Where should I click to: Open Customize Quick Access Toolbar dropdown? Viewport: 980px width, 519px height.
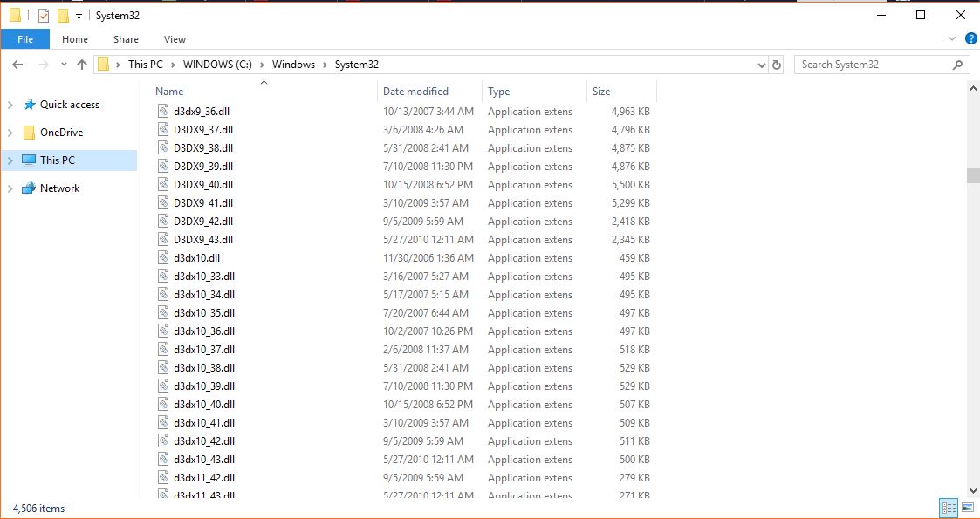pos(79,17)
